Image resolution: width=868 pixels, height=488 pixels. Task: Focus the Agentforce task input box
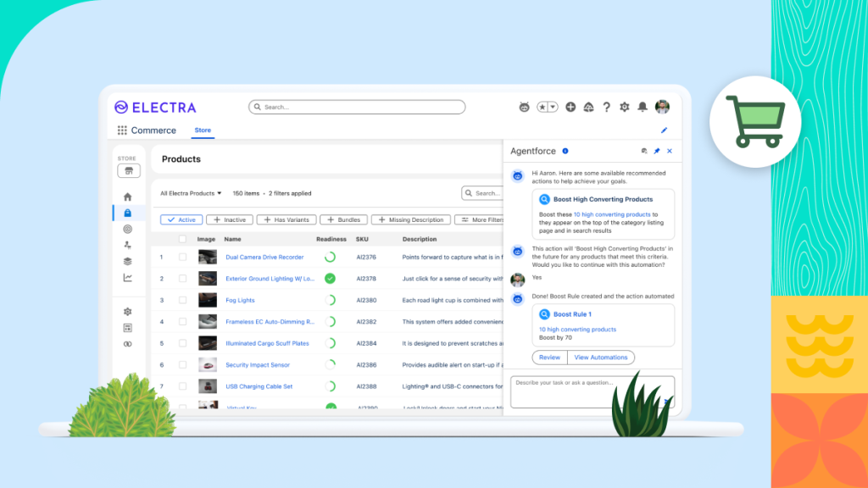click(593, 391)
